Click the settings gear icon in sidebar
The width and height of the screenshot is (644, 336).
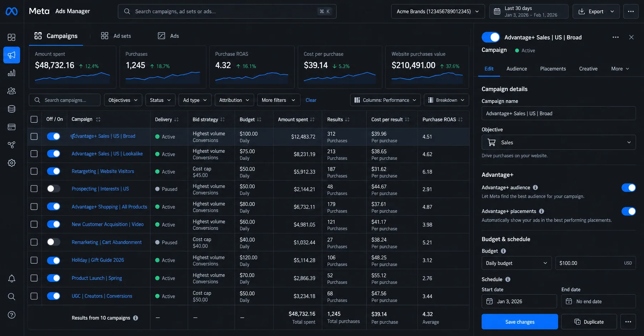tap(11, 163)
